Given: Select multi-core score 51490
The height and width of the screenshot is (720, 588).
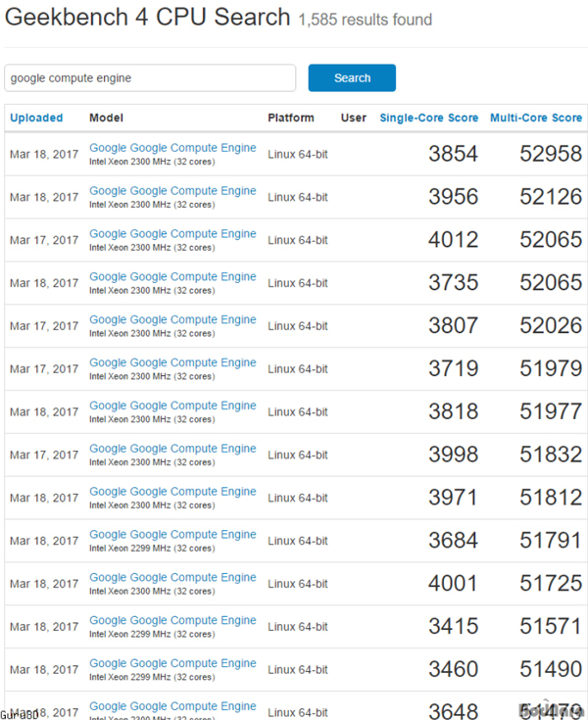Looking at the screenshot, I should click(551, 669).
